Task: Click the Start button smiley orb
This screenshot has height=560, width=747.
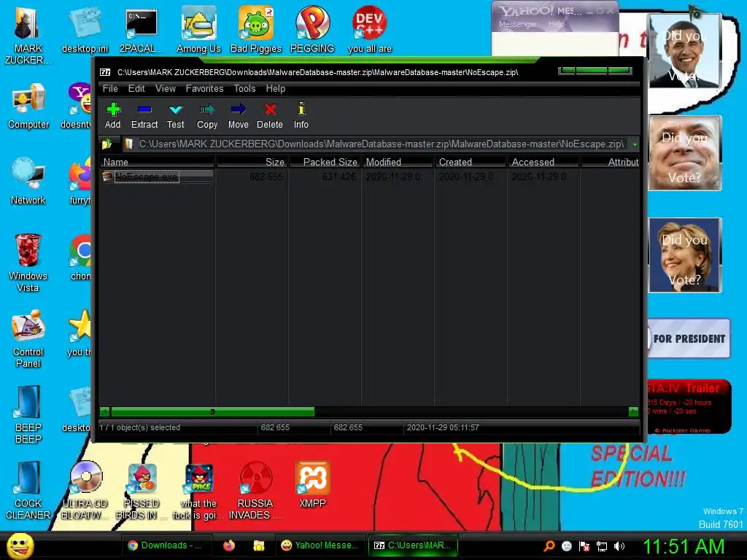Action: (x=20, y=545)
